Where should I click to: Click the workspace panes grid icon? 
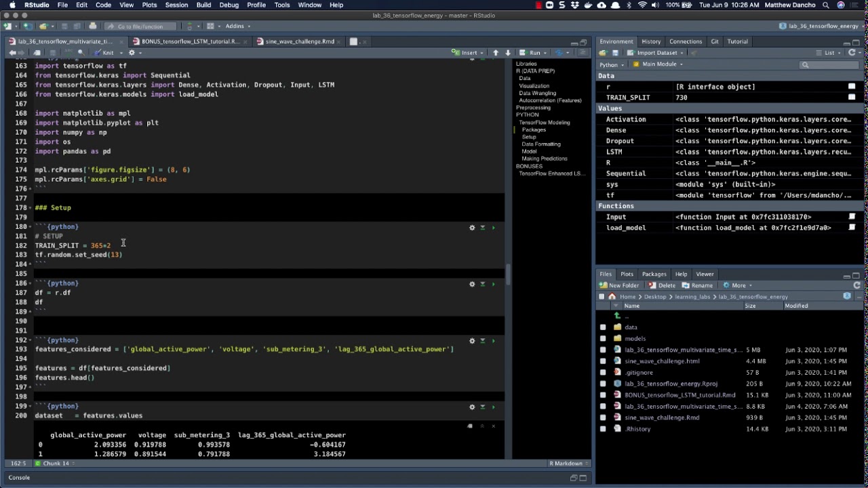(x=210, y=26)
